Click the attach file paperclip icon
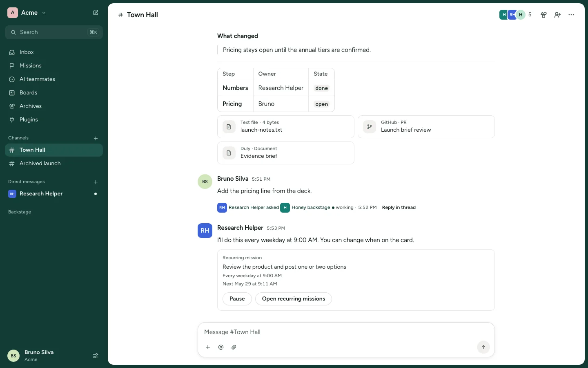Screen dimensions: 588x368 tap(234, 347)
